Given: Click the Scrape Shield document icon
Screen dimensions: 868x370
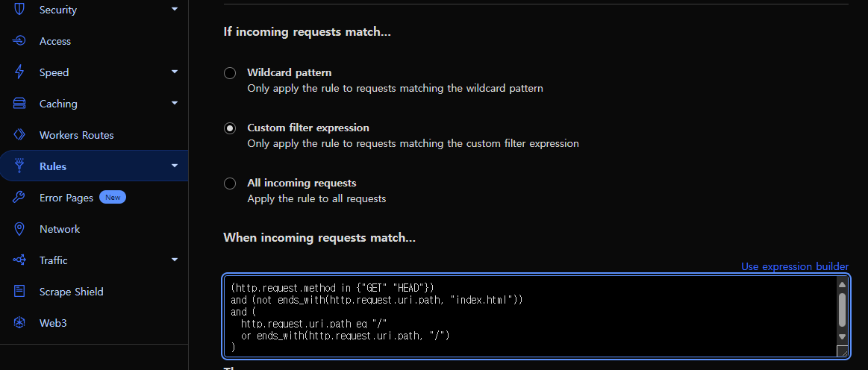Looking at the screenshot, I should point(19,292).
